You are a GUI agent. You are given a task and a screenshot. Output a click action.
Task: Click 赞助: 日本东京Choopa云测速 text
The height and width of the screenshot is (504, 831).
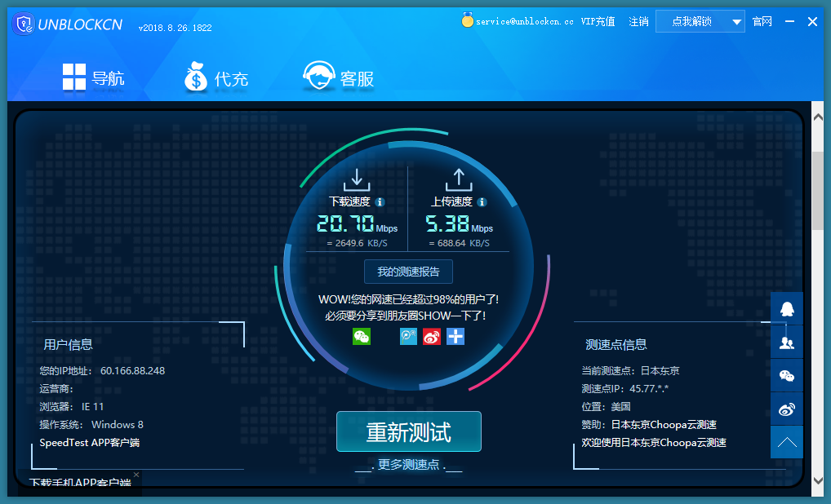click(x=649, y=425)
